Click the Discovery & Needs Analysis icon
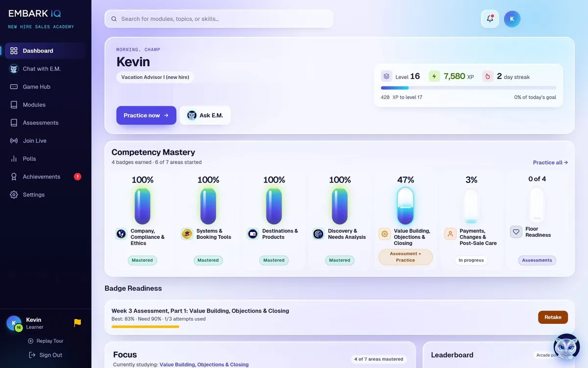Viewport: 588px width, 368px height. 318,234
